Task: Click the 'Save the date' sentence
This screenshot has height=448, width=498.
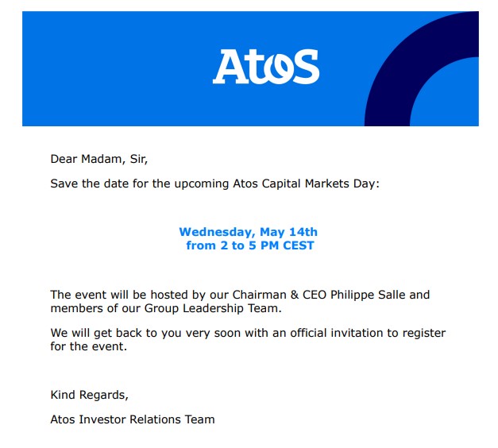Action: [x=214, y=183]
